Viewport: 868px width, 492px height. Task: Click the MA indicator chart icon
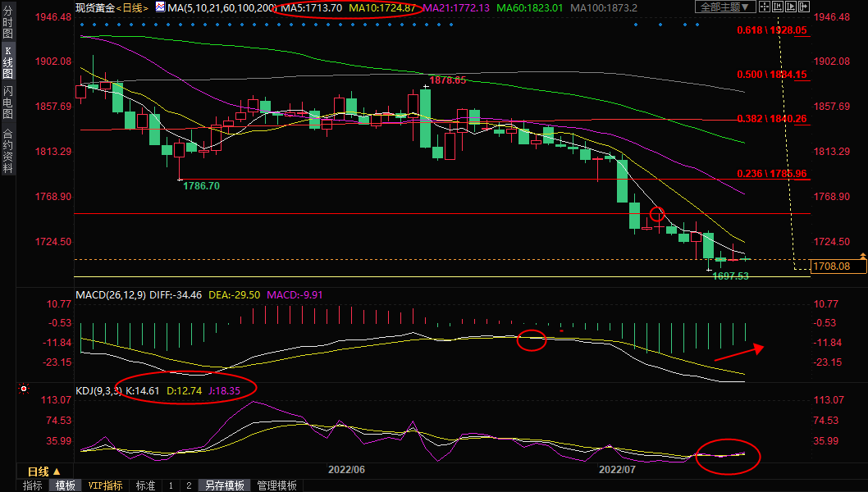tap(160, 7)
